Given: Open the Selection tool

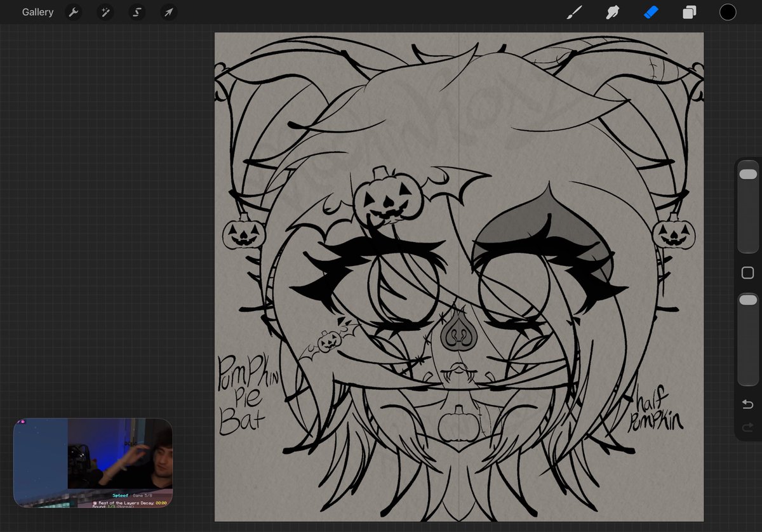Looking at the screenshot, I should [x=137, y=12].
